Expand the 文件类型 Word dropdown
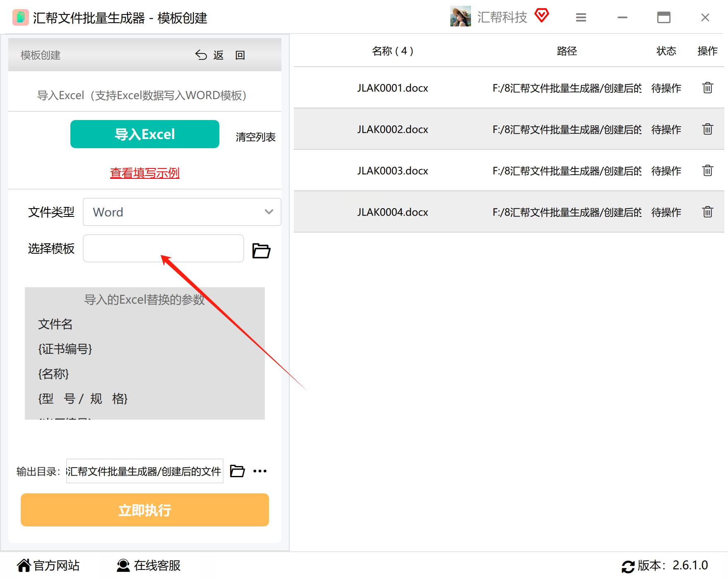Viewport: 728px width, 579px height. point(182,212)
